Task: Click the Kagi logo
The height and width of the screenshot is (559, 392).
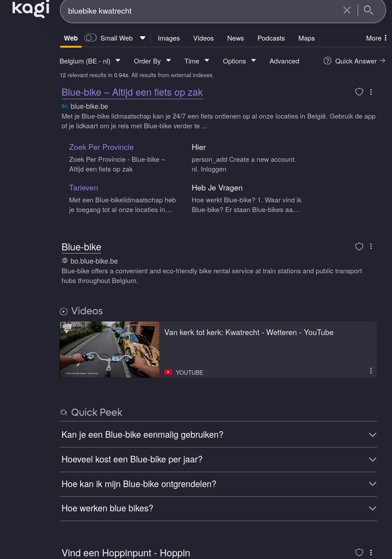Action: point(30,9)
